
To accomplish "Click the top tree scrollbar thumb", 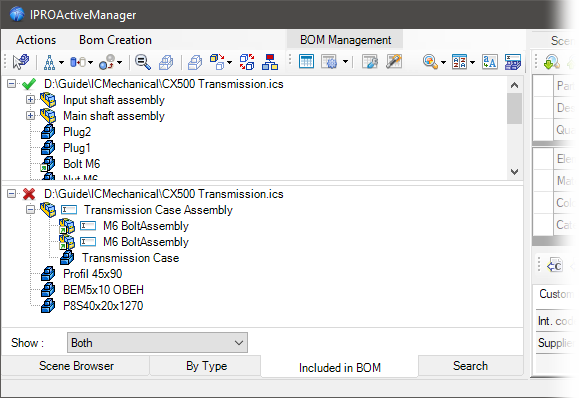I will pos(514,108).
